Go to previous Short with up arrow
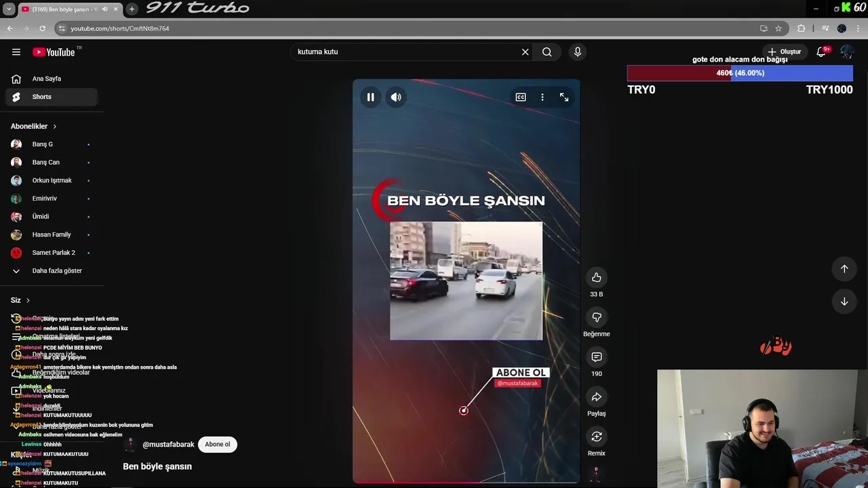The height and width of the screenshot is (488, 868). pyautogui.click(x=844, y=268)
